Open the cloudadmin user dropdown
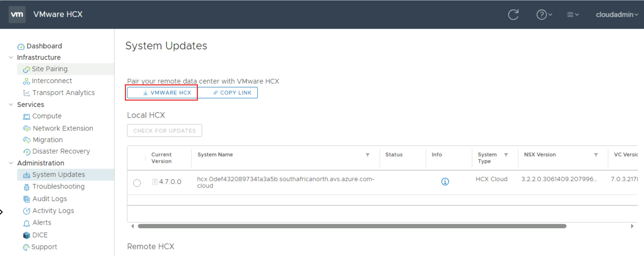Viewport: 644px width, 256px height. 617,15
